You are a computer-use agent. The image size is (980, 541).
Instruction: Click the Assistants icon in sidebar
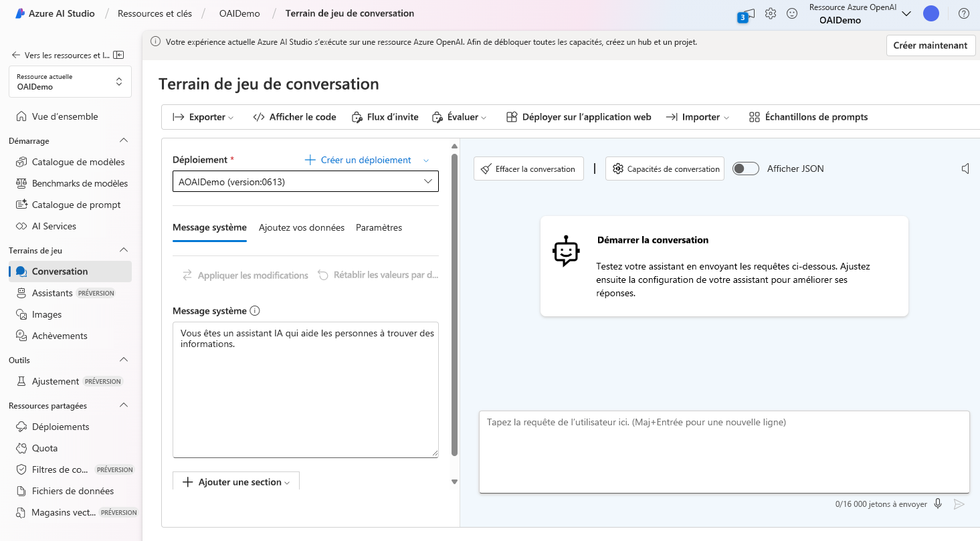click(x=21, y=293)
